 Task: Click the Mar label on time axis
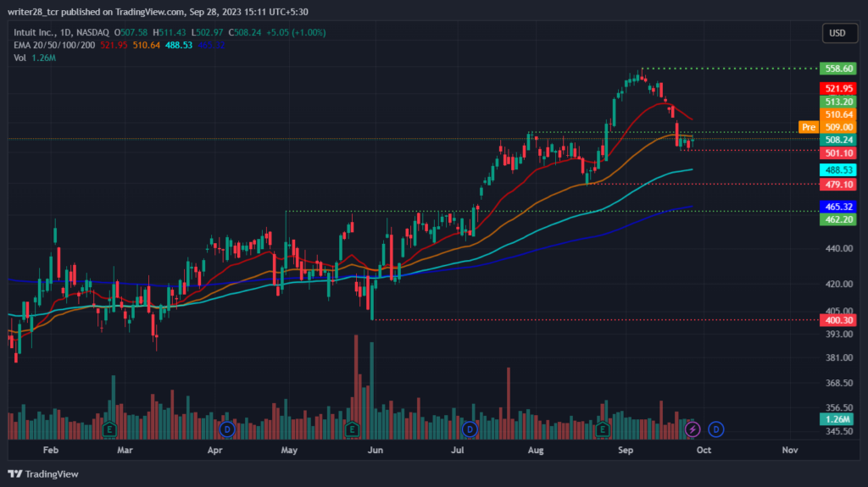point(125,450)
